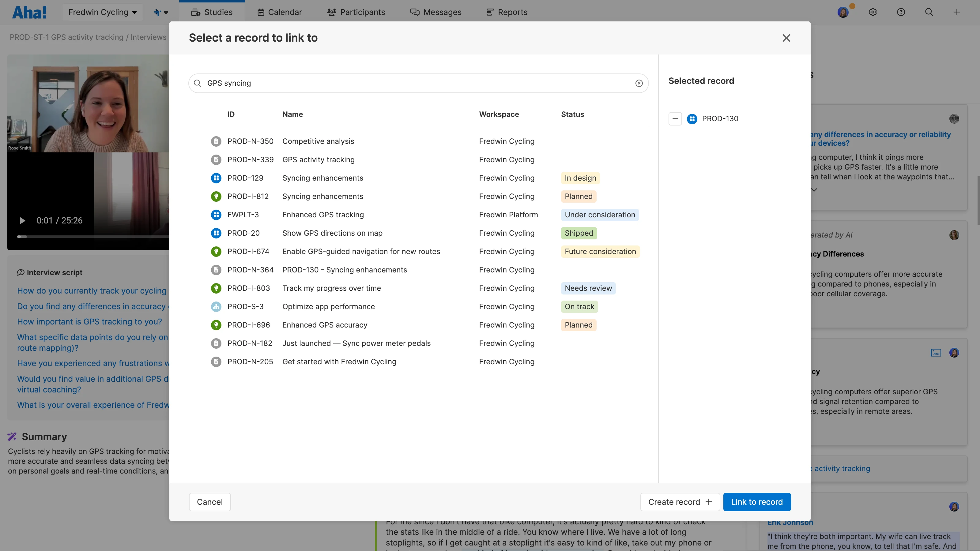Open your profile avatar
Image resolution: width=980 pixels, height=551 pixels.
[844, 12]
